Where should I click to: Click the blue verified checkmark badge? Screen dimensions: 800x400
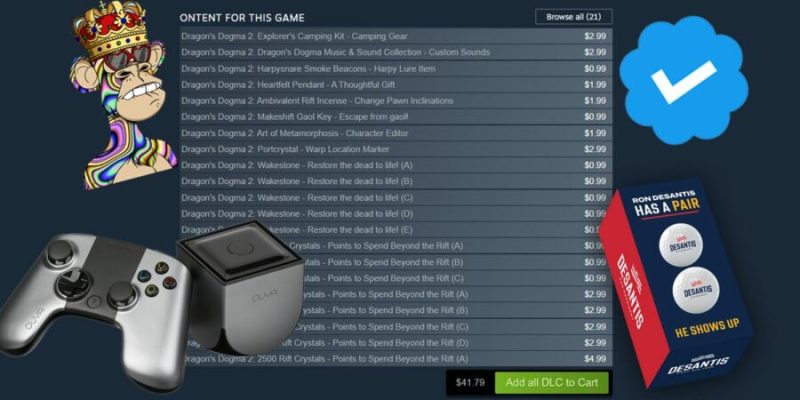[684, 80]
